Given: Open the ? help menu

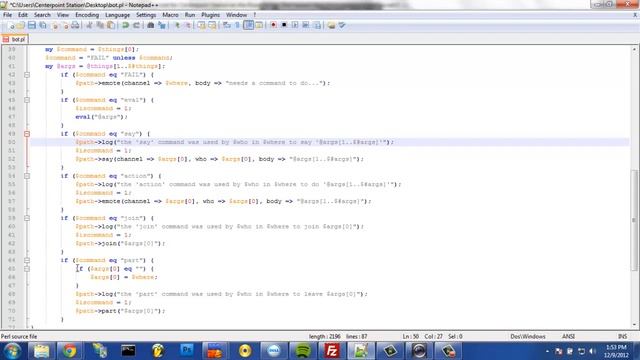Looking at the screenshot, I should (x=255, y=15).
